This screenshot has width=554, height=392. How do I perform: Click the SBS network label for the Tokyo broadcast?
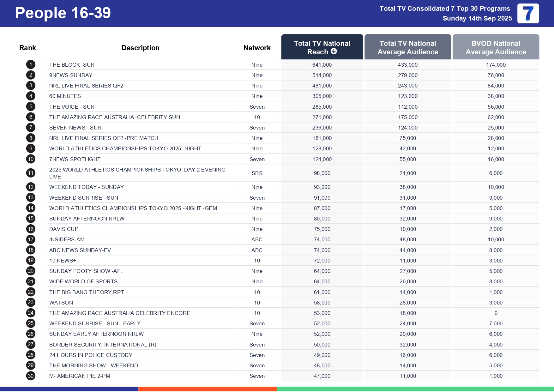coord(257,173)
